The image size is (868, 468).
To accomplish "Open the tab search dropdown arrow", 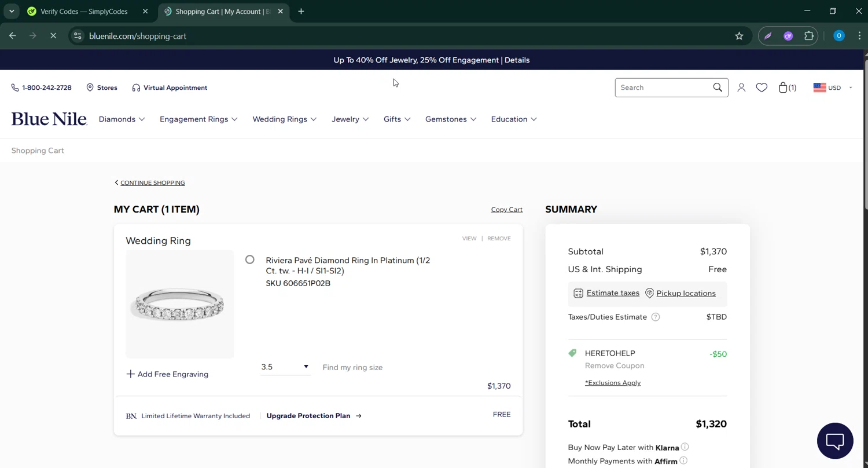I will 12,12.
